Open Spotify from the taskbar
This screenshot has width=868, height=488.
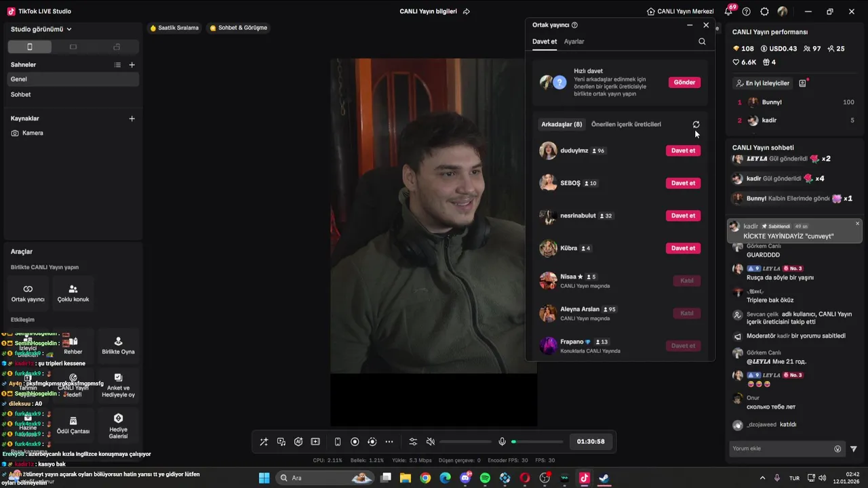[485, 478]
